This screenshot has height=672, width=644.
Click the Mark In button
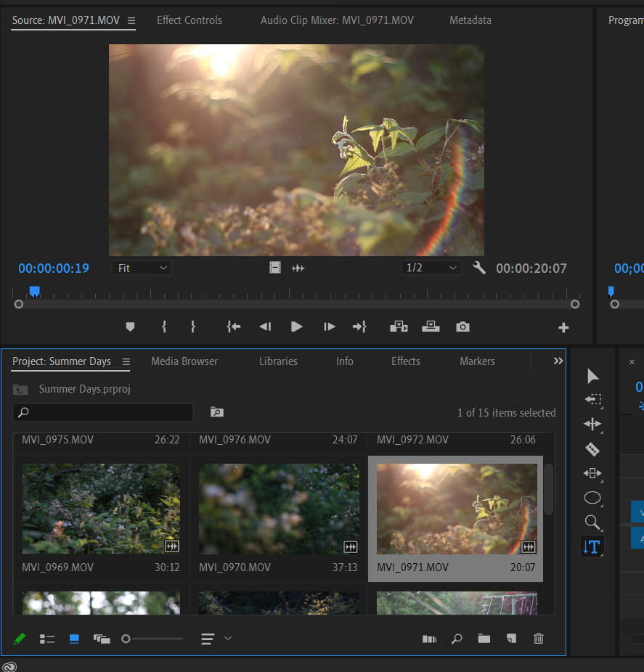click(x=164, y=327)
